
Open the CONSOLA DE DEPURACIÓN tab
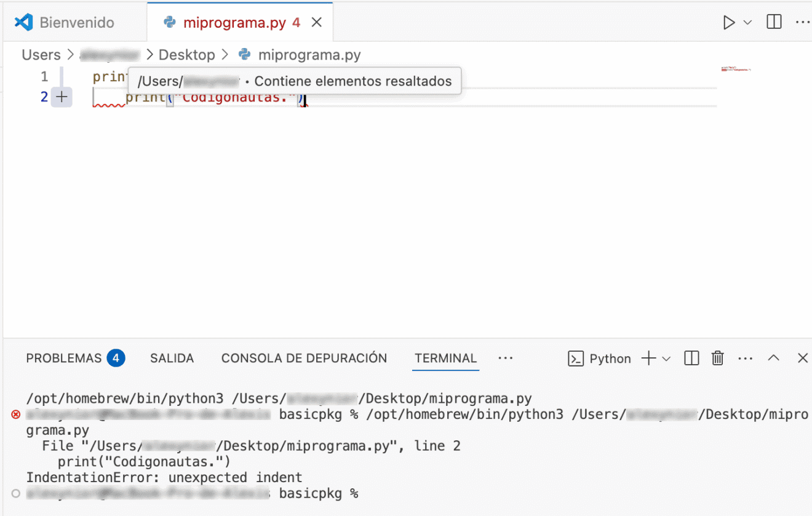304,358
